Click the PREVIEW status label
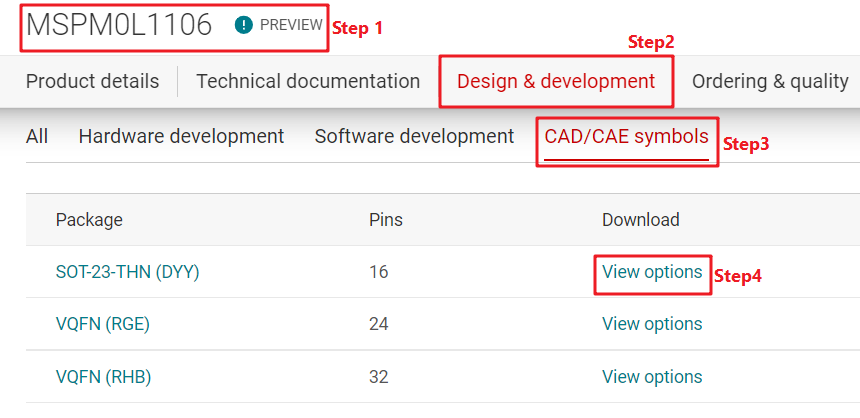This screenshot has height=418, width=860. pyautogui.click(x=290, y=25)
